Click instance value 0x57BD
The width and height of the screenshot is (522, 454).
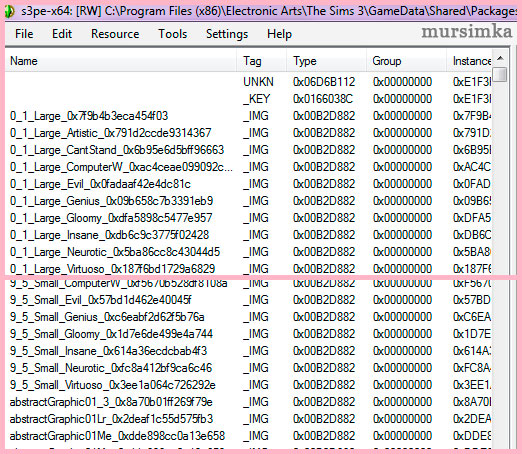coord(472,300)
